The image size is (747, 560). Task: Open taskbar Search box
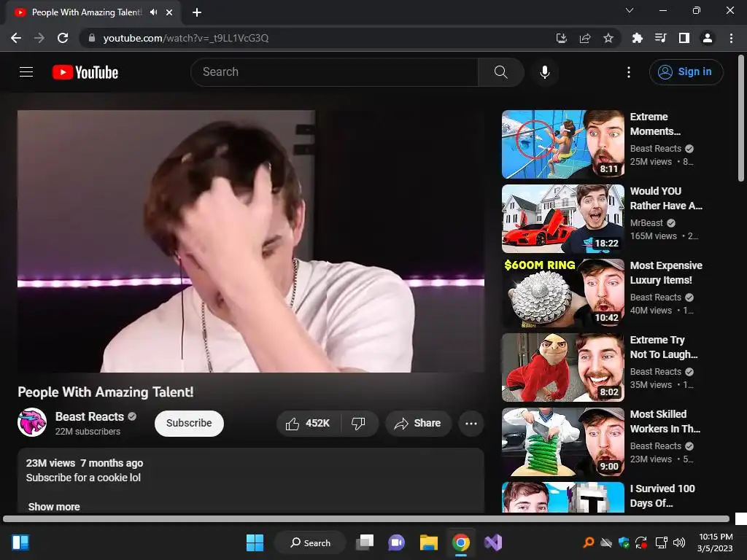[310, 542]
